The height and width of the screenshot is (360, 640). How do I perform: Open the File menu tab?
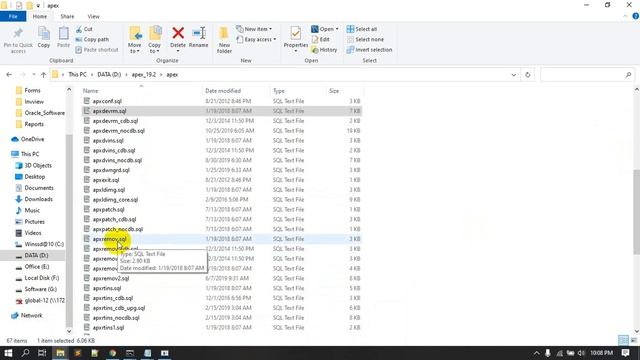pos(13,16)
